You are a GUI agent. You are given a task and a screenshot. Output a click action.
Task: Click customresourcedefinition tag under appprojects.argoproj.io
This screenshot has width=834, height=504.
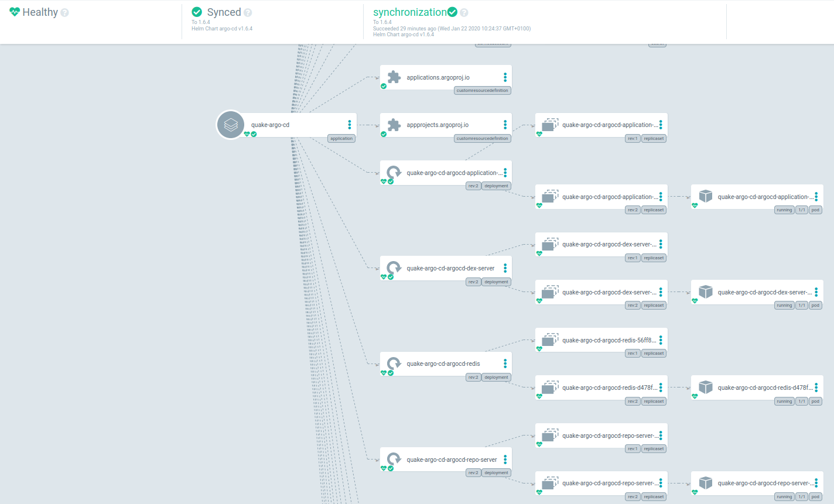click(483, 139)
